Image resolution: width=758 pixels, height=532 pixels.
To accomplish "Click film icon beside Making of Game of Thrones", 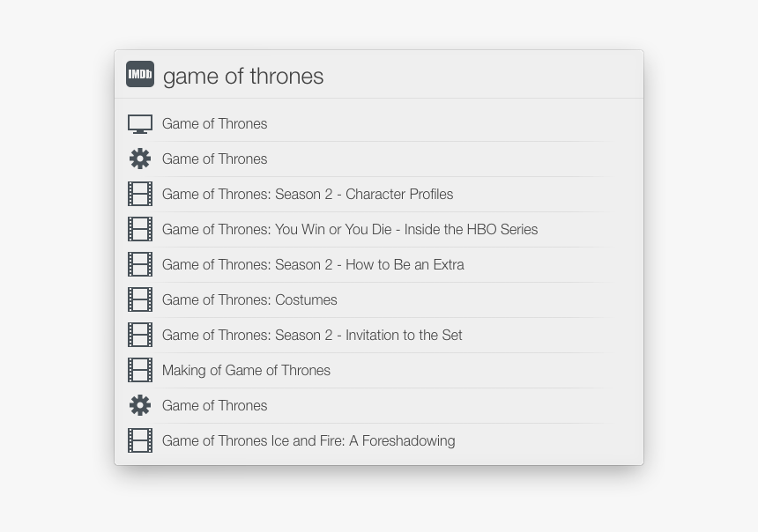I will pos(140,370).
